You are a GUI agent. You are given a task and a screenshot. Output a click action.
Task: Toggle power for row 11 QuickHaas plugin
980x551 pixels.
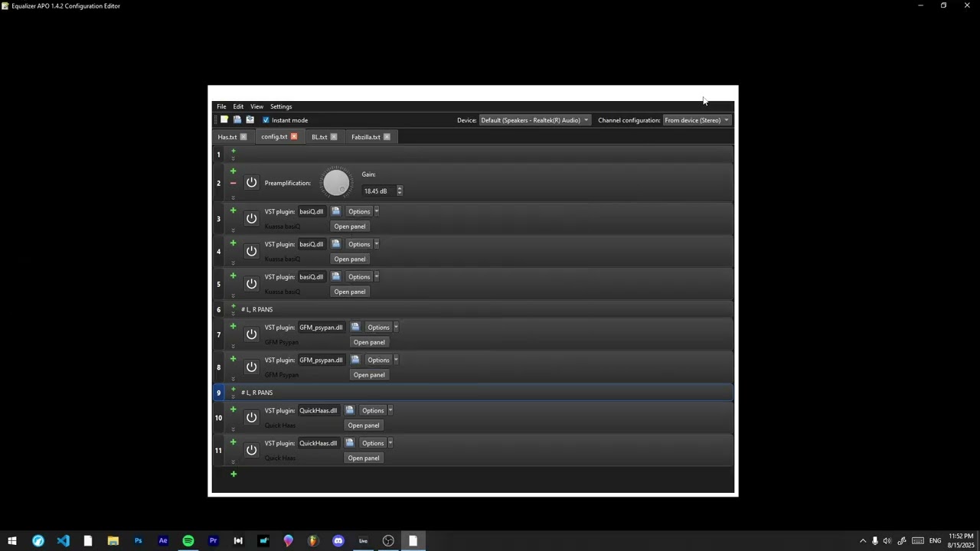tap(251, 450)
